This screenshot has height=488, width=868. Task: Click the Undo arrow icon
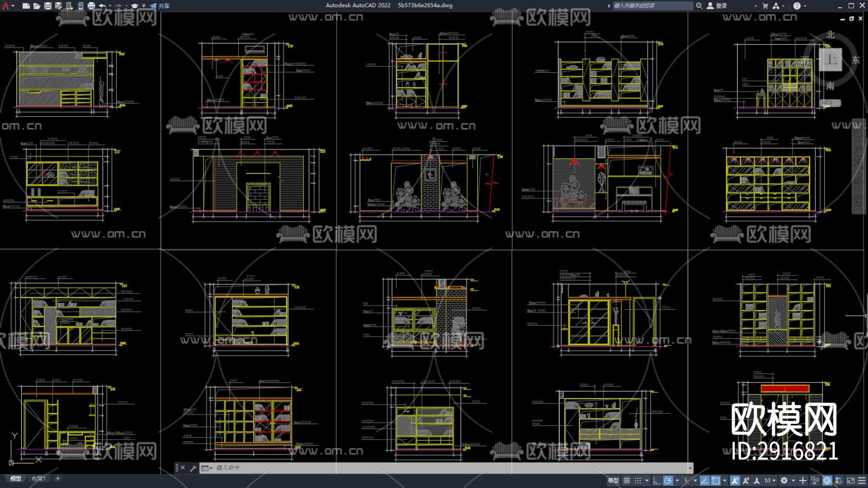tap(102, 6)
